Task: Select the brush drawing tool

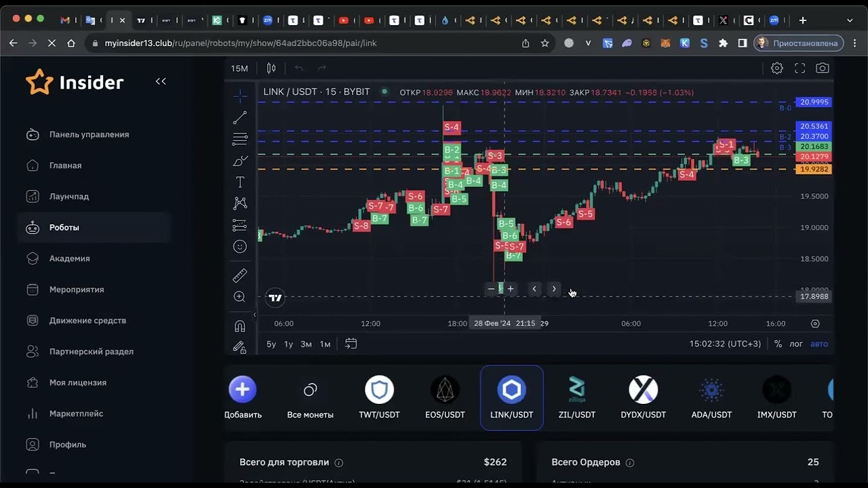Action: pyautogui.click(x=240, y=161)
